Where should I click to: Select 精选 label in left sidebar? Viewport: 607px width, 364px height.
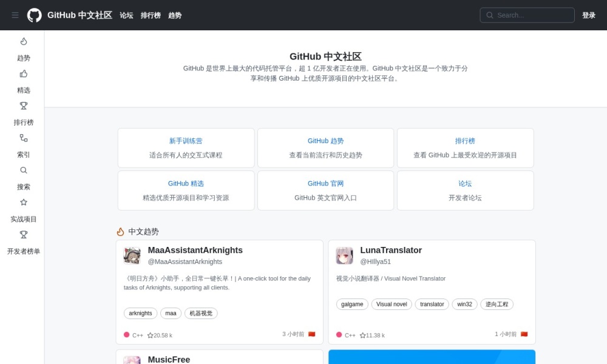tap(24, 90)
